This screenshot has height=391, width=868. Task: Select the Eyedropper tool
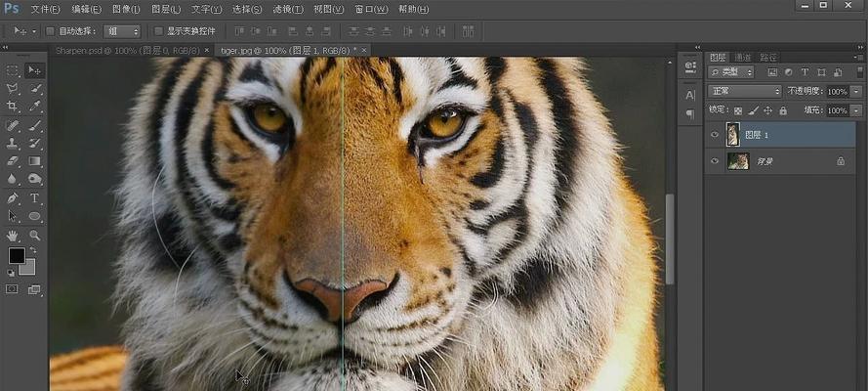point(35,107)
